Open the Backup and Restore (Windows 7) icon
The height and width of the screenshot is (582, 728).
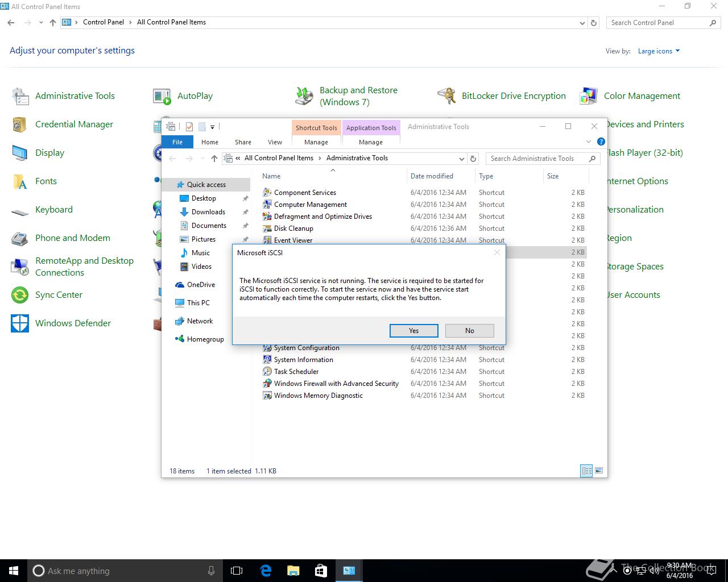coord(304,96)
